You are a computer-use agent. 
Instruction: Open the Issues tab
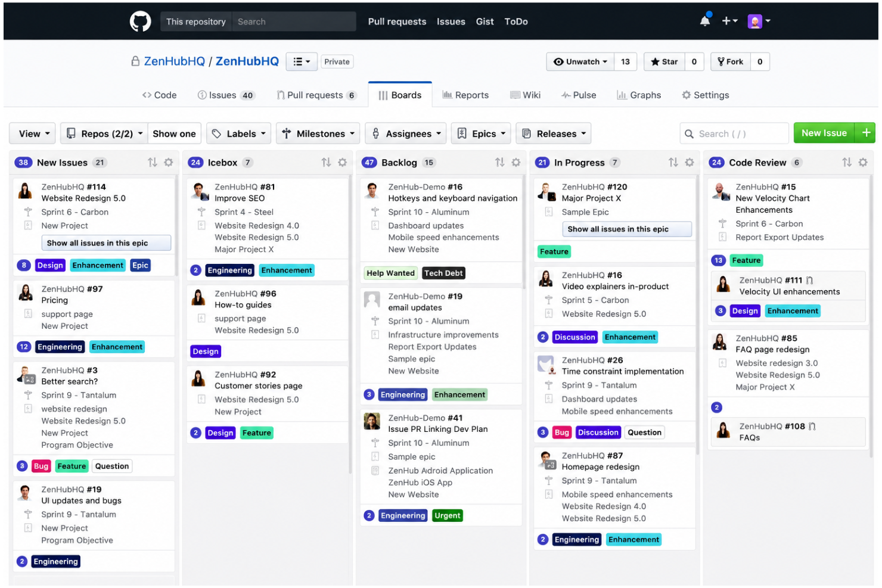tap(226, 95)
